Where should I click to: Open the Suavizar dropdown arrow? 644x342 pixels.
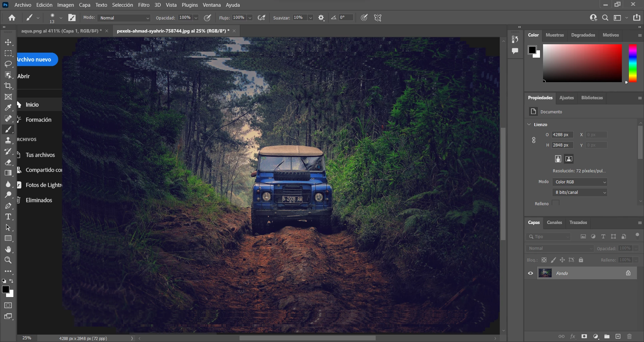[311, 18]
